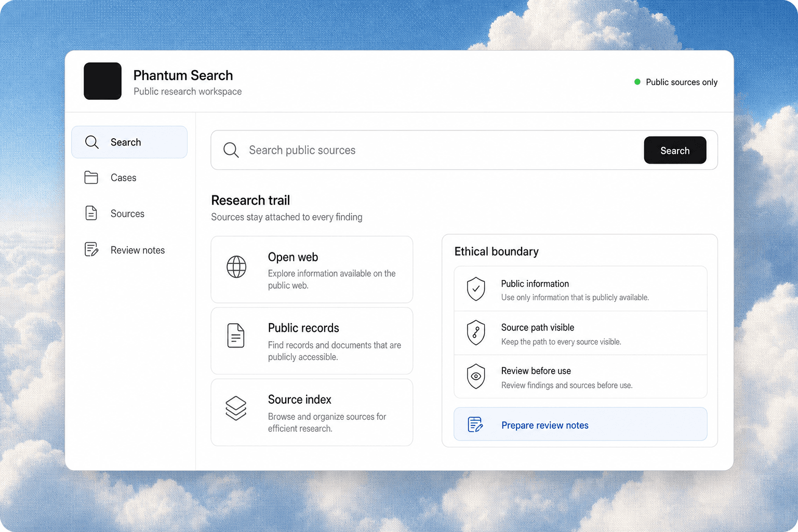Viewport: 798px width, 532px height.
Task: Open the Search section in sidebar
Action: (129, 142)
